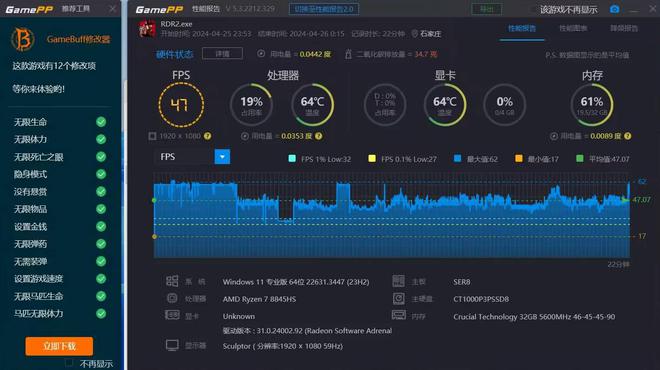This screenshot has width=660, height=370.
Task: Click FPS 0.1% Low yellow legend swatch
Action: pyautogui.click(x=372, y=159)
